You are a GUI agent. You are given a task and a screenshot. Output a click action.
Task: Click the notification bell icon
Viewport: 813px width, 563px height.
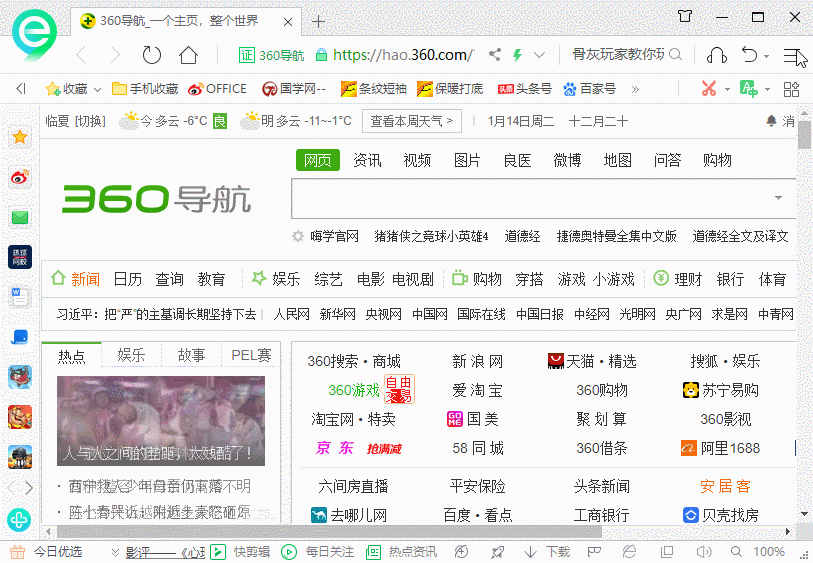[772, 121]
